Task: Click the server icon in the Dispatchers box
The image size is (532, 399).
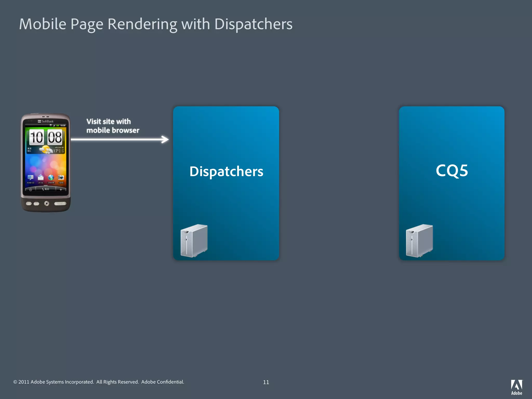Action: coord(194,241)
